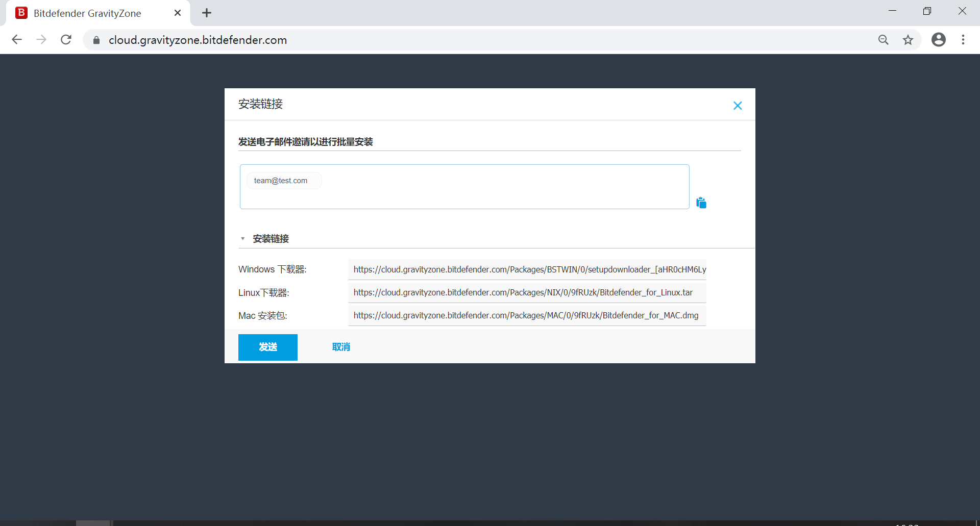Viewport: 980px width, 526px height.
Task: Select the Linux下载器 URL field
Action: coord(527,292)
